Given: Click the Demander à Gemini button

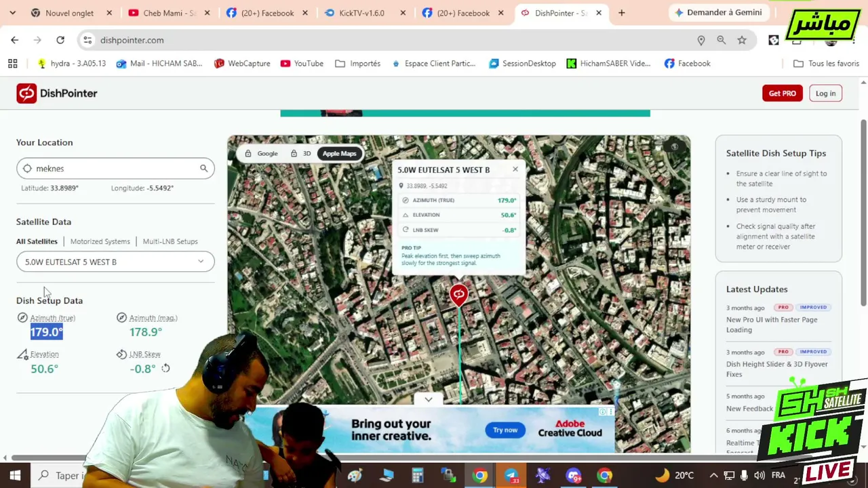Looking at the screenshot, I should pyautogui.click(x=717, y=12).
